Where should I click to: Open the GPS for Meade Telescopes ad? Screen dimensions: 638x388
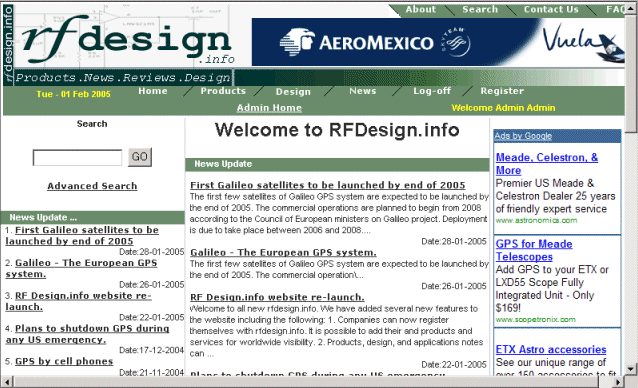tap(534, 250)
